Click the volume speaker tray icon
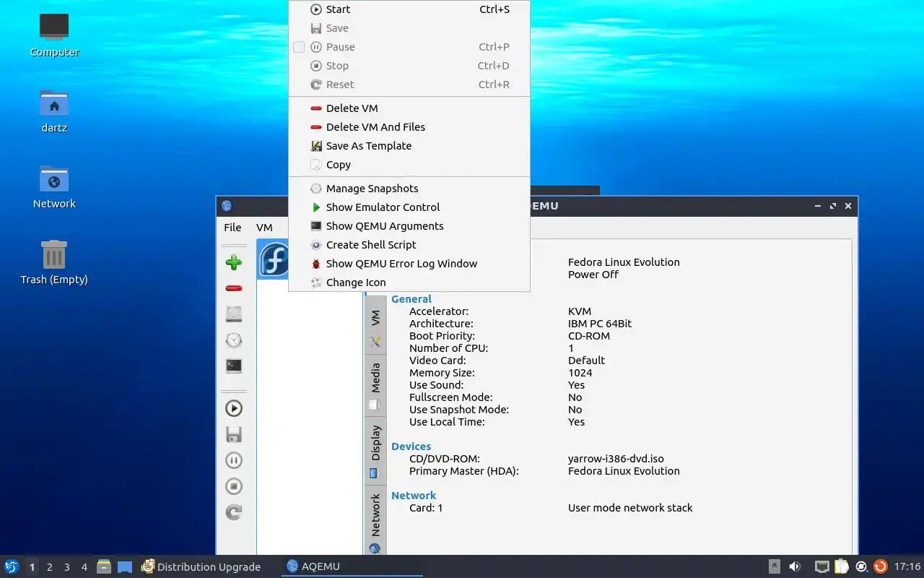924x578 pixels. tap(795, 566)
